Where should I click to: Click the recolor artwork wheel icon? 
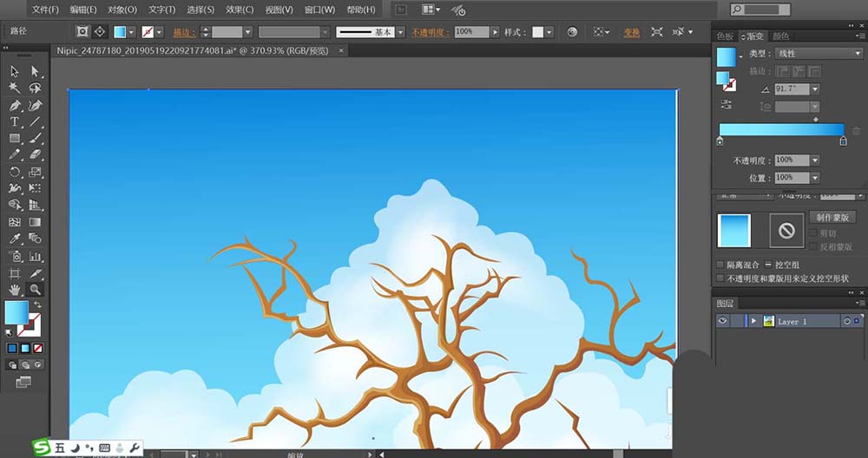click(x=572, y=32)
